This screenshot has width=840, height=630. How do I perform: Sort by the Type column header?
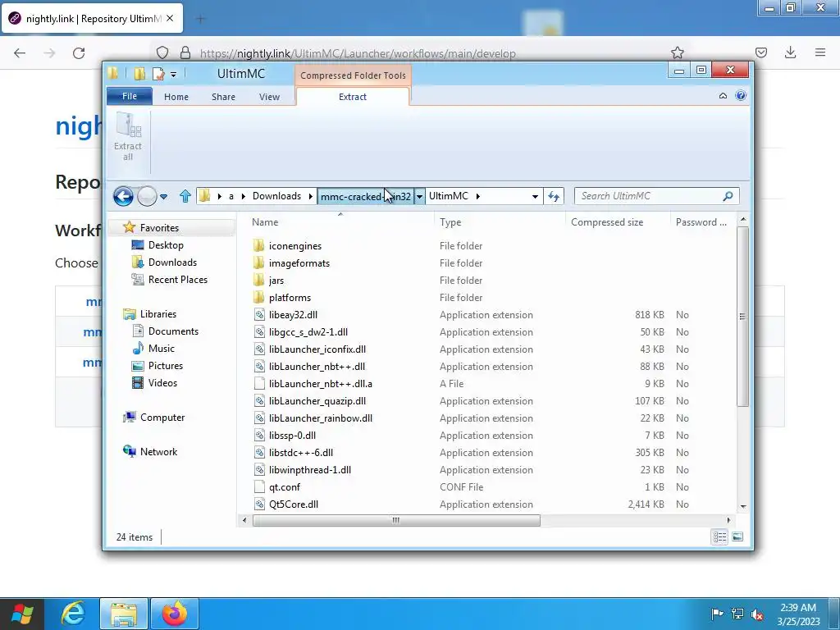[500, 222]
